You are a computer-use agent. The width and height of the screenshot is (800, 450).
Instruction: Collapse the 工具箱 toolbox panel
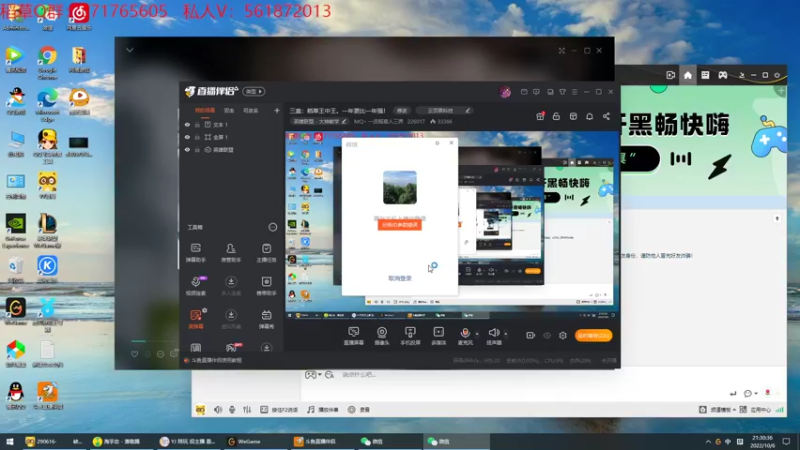[273, 227]
